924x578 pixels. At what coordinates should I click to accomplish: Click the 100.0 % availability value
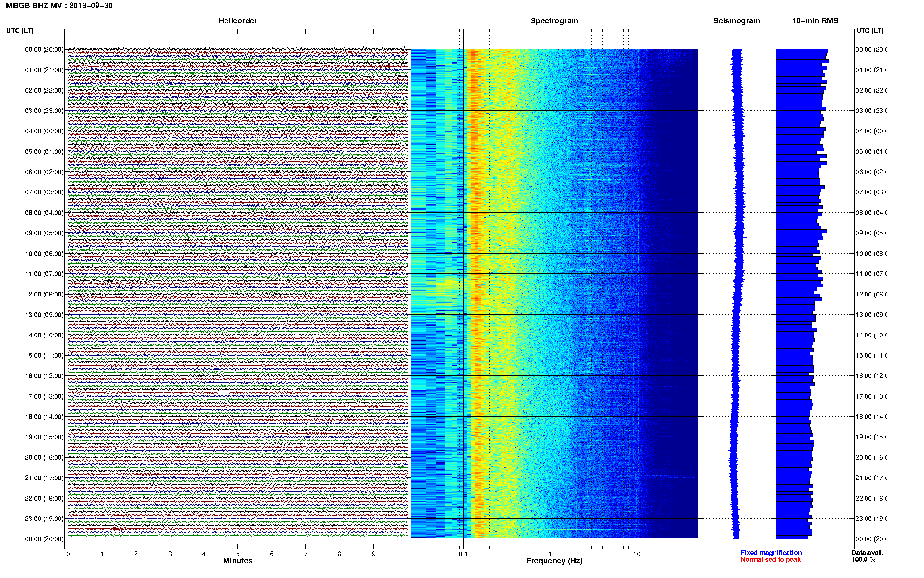click(x=863, y=560)
